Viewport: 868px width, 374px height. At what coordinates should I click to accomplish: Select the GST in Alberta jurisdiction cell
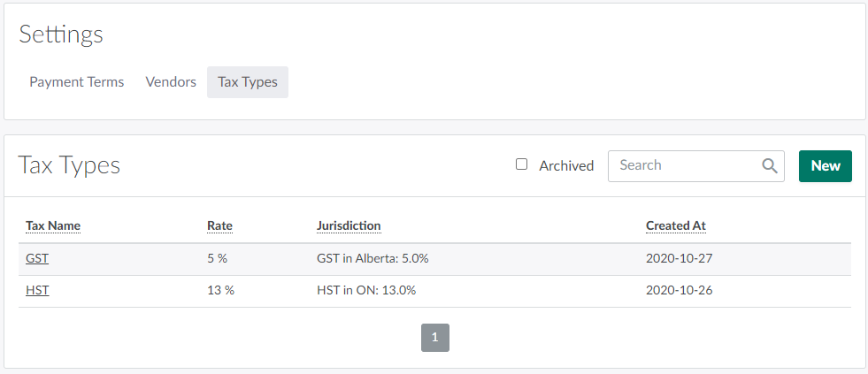pos(373,258)
